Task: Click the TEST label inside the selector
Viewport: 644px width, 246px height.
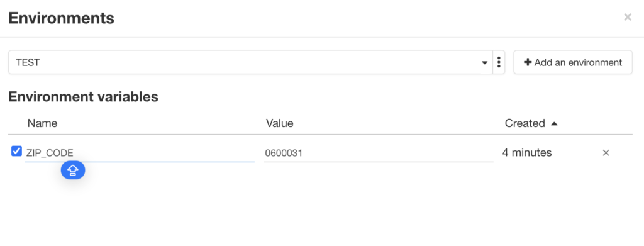Action: pyautogui.click(x=28, y=63)
